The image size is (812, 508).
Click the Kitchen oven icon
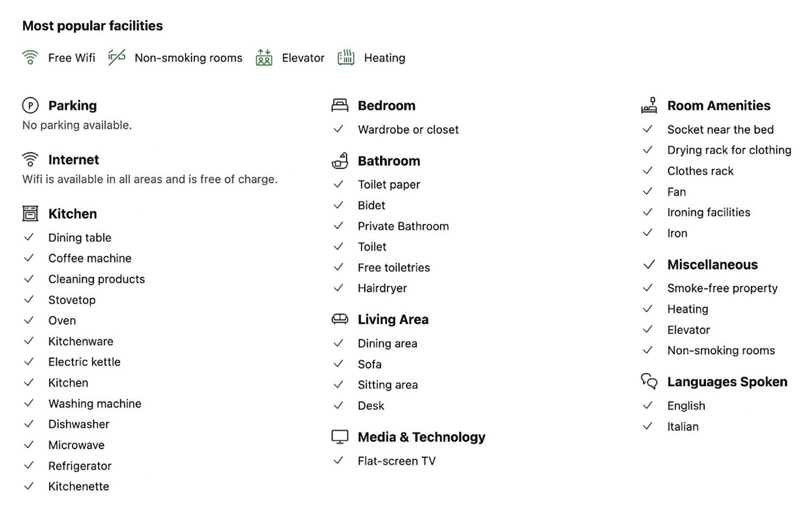coord(30,214)
